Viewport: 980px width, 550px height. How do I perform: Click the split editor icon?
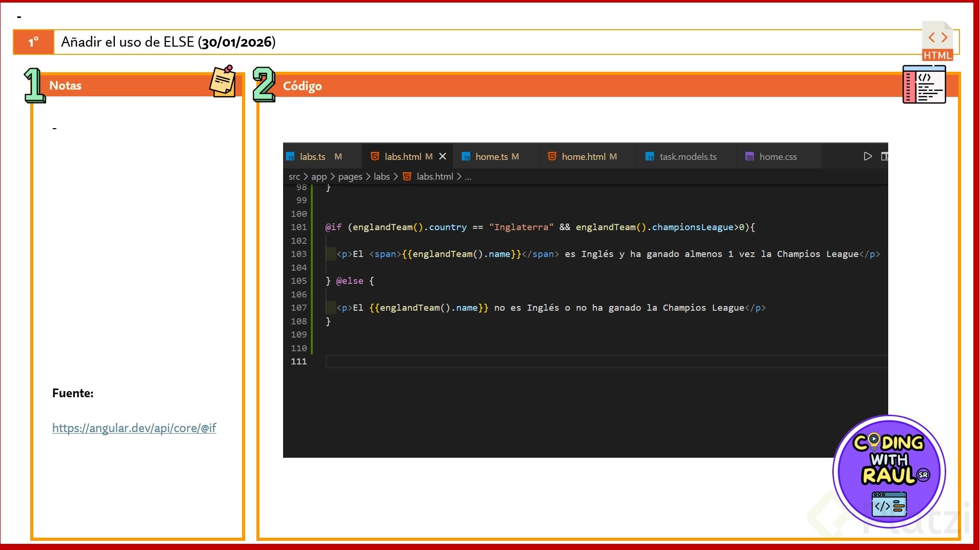coord(884,156)
